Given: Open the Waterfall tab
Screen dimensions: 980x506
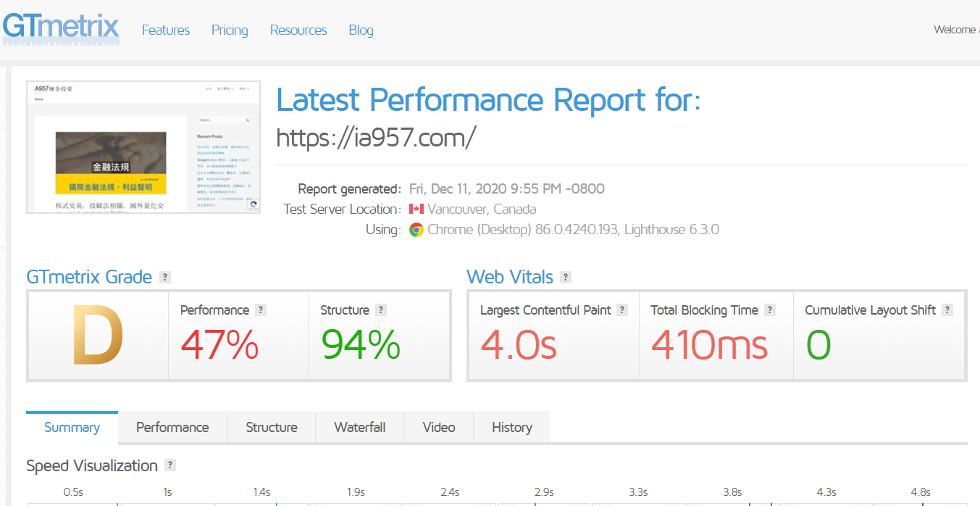Looking at the screenshot, I should [x=359, y=427].
